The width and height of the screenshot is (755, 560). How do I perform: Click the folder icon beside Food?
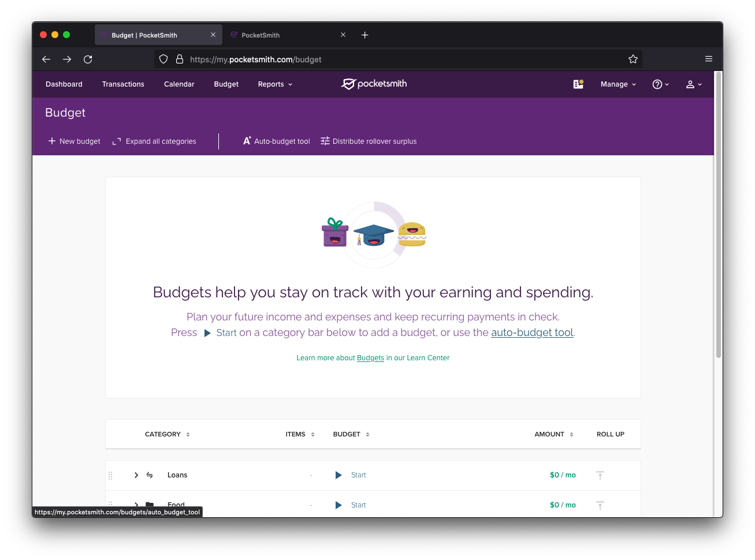149,505
